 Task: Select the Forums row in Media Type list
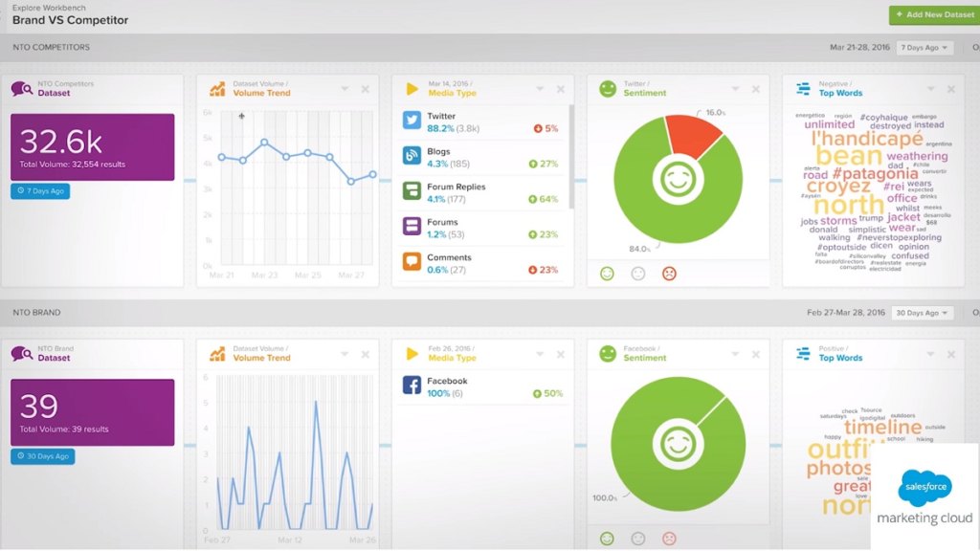(480, 228)
